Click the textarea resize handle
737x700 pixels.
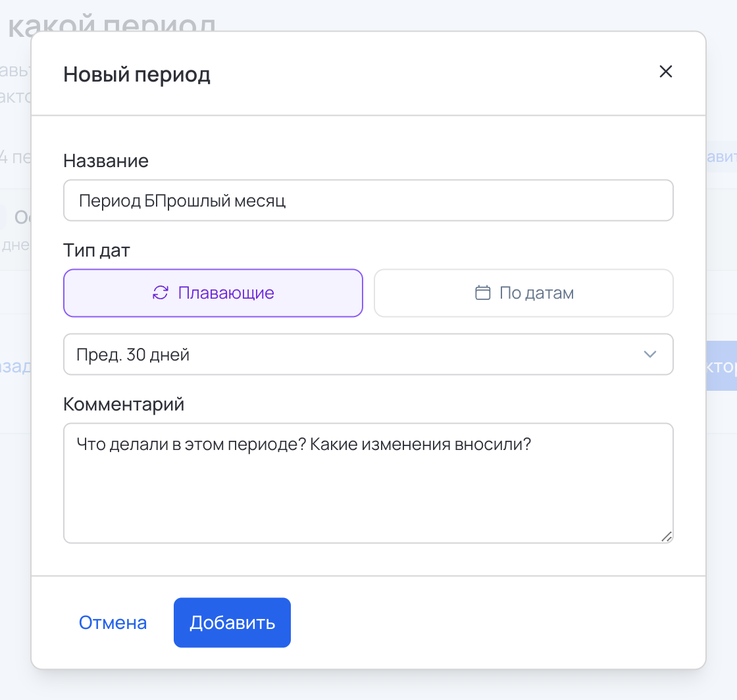click(667, 536)
